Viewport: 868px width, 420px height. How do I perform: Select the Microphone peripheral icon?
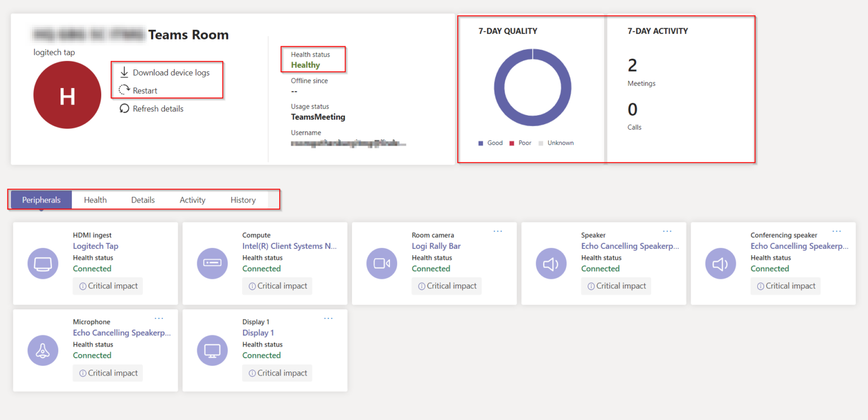click(x=43, y=350)
